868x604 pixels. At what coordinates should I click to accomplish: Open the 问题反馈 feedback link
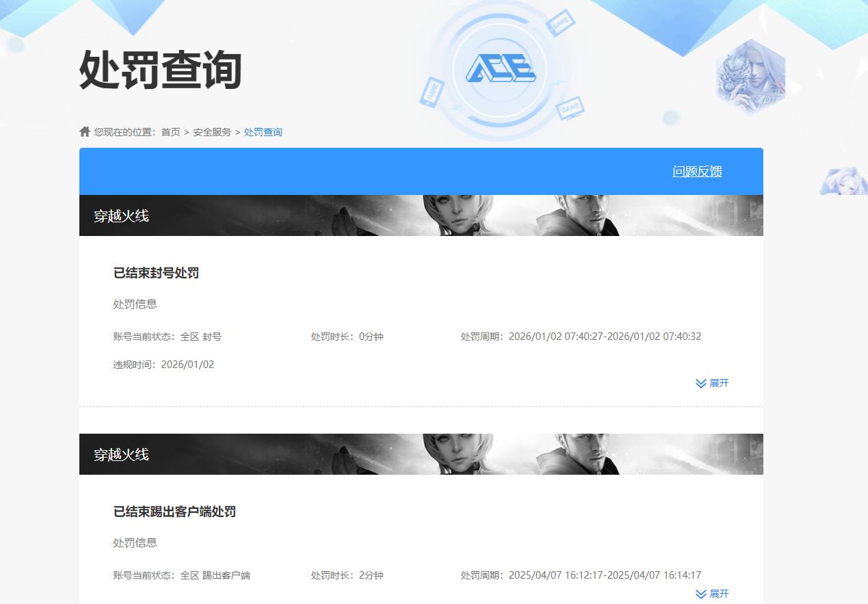coord(696,172)
